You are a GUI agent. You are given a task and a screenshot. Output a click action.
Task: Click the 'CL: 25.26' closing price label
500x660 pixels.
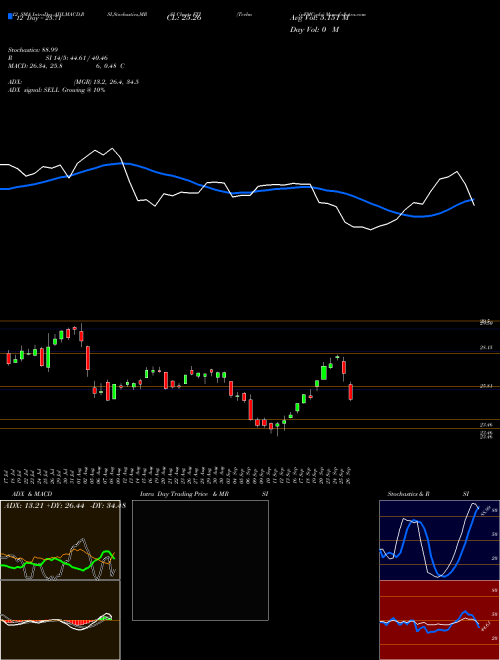coord(184,18)
